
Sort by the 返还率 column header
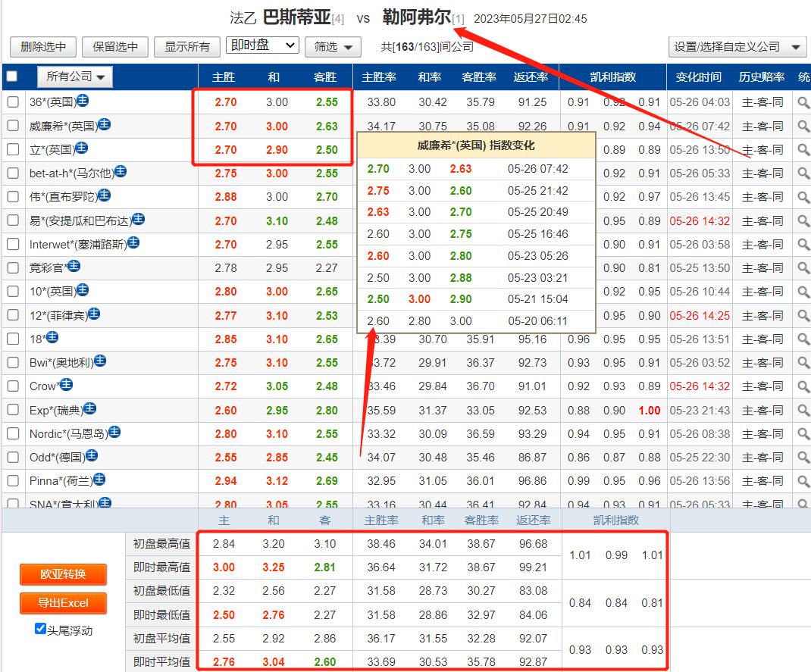[531, 77]
